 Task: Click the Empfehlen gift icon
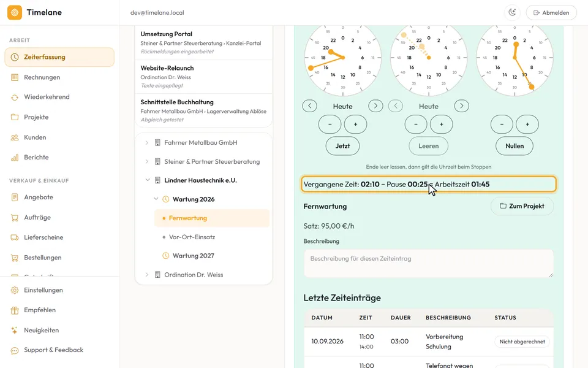coord(15,310)
